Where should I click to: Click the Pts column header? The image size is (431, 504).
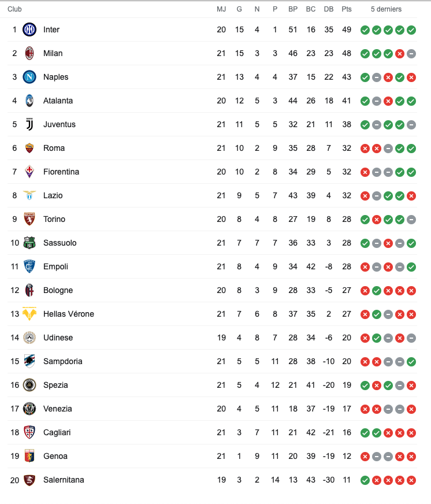pyautogui.click(x=347, y=9)
